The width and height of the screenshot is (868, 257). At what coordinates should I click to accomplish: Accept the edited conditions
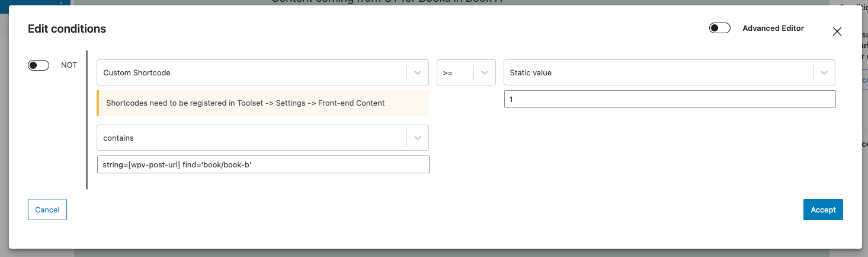[x=823, y=210]
